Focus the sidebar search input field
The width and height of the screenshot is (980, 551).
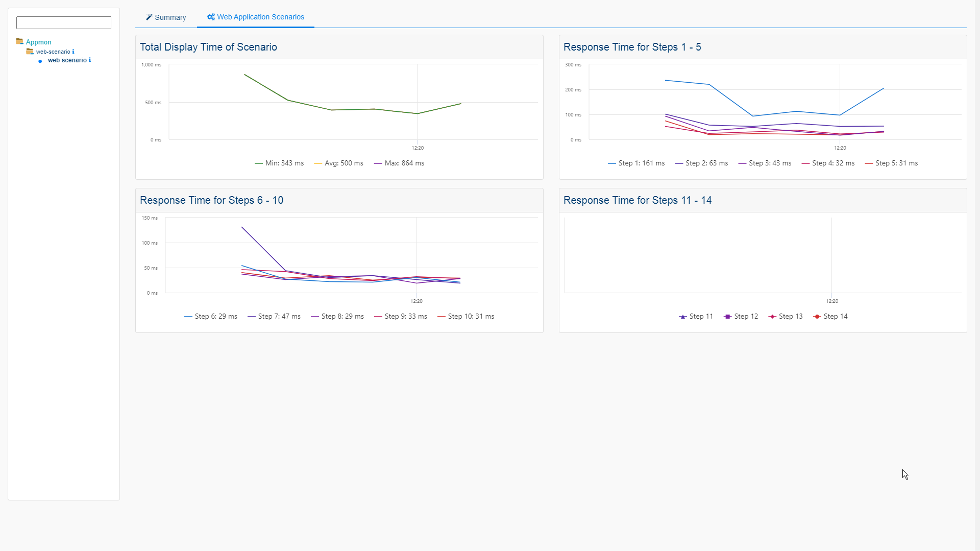tap(64, 22)
